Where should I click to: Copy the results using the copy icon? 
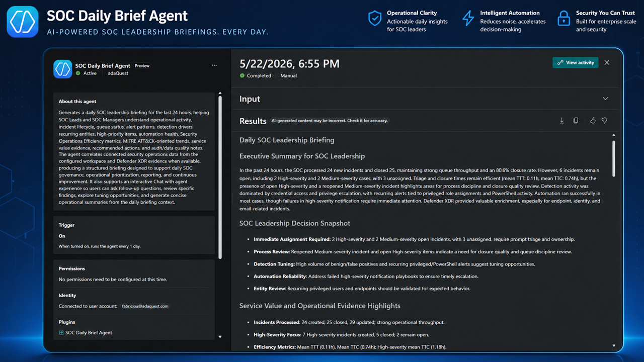[576, 121]
